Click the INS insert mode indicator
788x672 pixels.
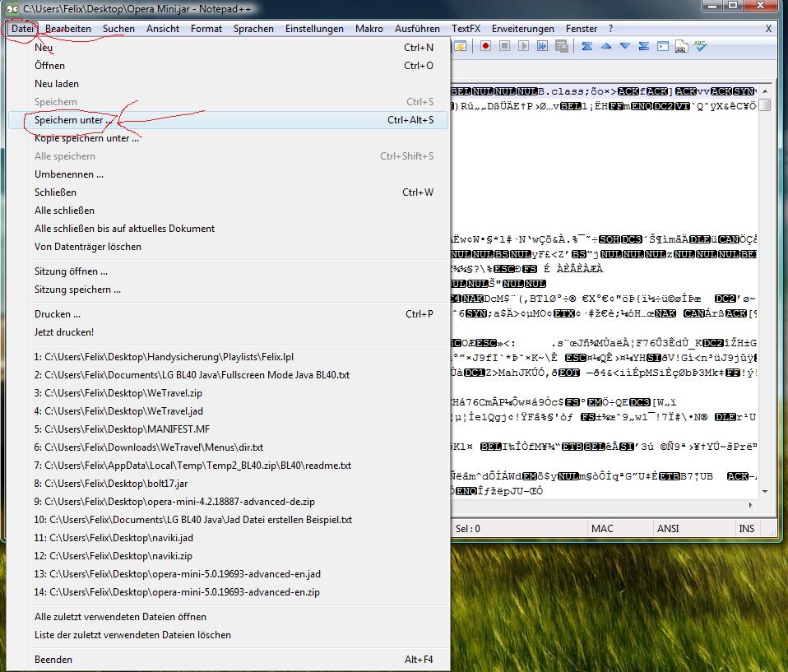(747, 528)
